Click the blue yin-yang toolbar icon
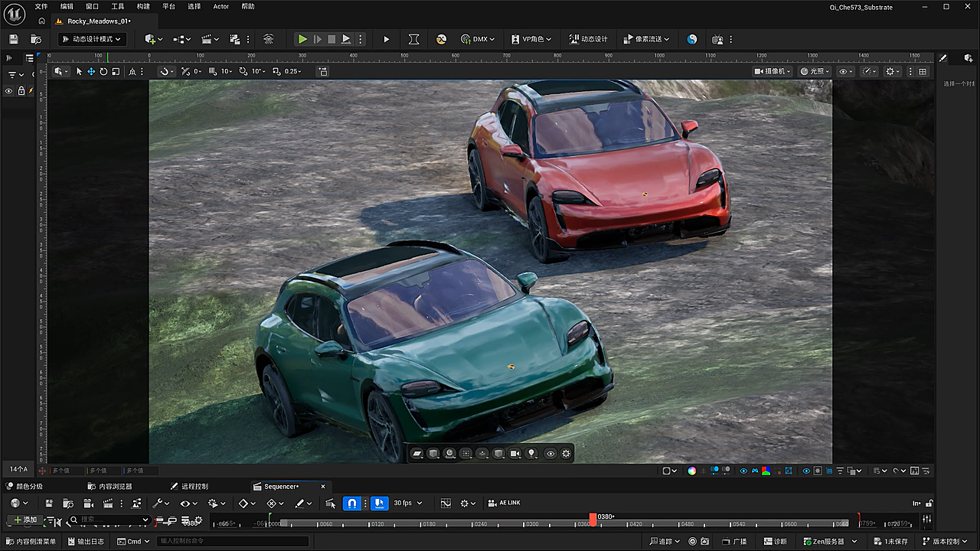Viewport: 980px width, 551px height. (692, 39)
